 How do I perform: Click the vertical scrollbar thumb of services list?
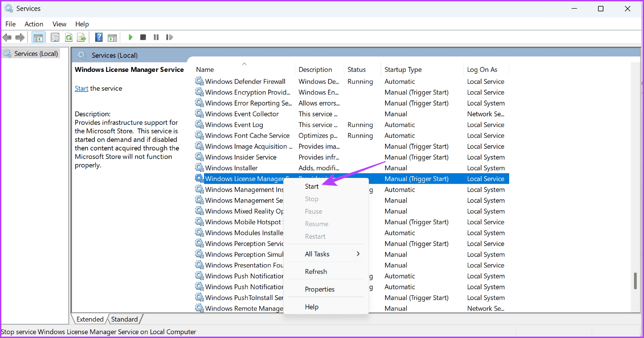pyautogui.click(x=635, y=281)
